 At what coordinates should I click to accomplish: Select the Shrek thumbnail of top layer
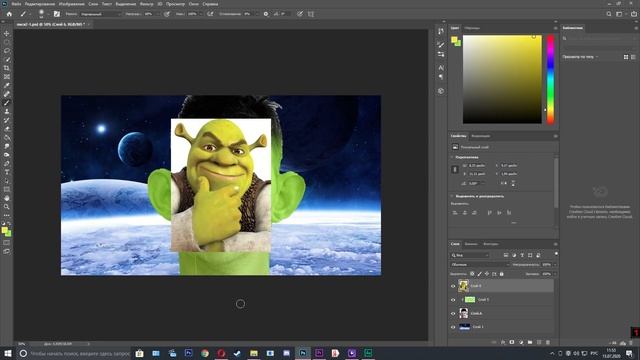463,286
